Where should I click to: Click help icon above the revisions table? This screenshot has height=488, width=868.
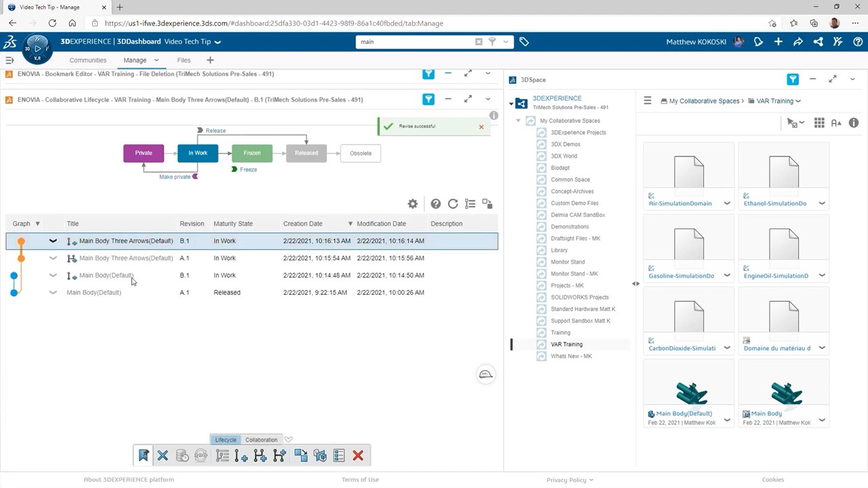click(435, 204)
